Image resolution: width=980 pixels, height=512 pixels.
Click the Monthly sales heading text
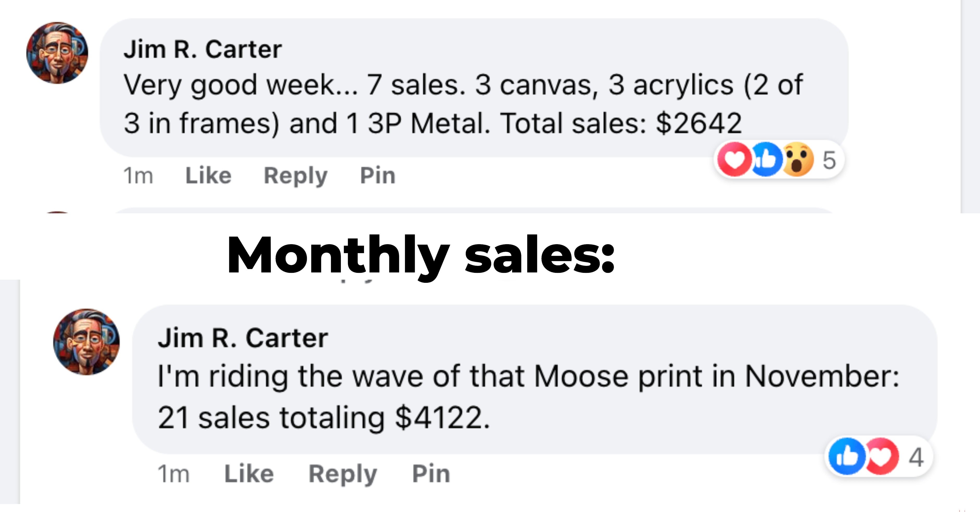click(421, 255)
